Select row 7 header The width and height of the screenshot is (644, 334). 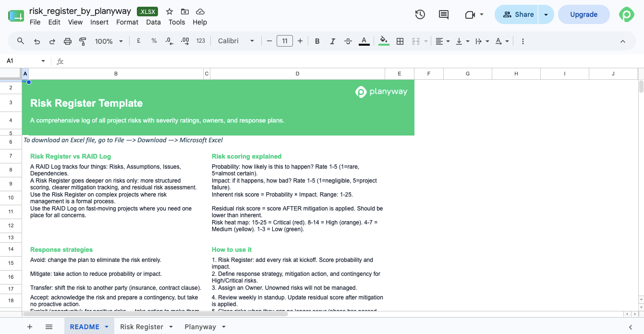(x=11, y=156)
